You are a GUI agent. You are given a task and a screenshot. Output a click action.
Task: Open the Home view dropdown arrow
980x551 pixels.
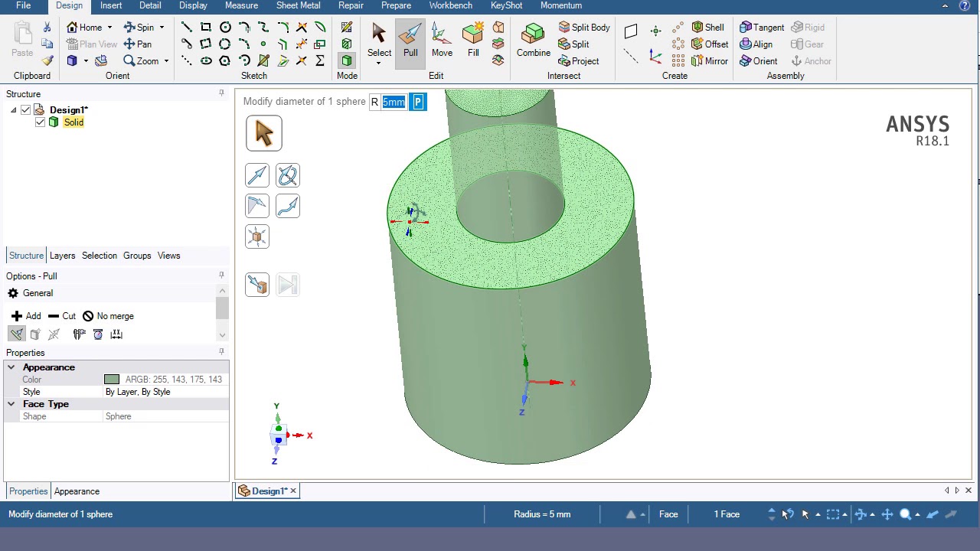click(109, 28)
